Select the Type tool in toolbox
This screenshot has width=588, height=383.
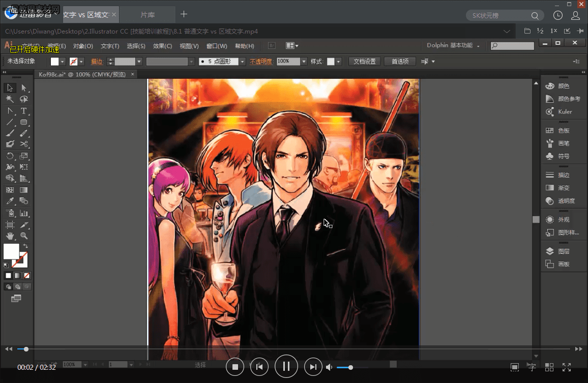pyautogui.click(x=23, y=111)
